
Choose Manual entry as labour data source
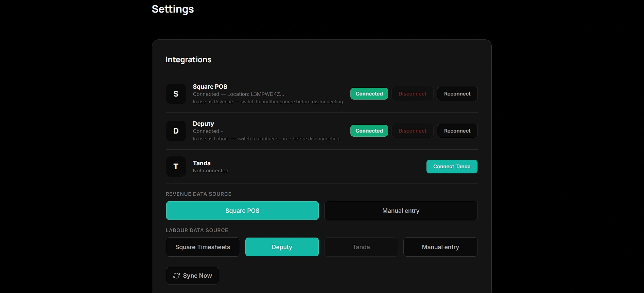(x=440, y=247)
